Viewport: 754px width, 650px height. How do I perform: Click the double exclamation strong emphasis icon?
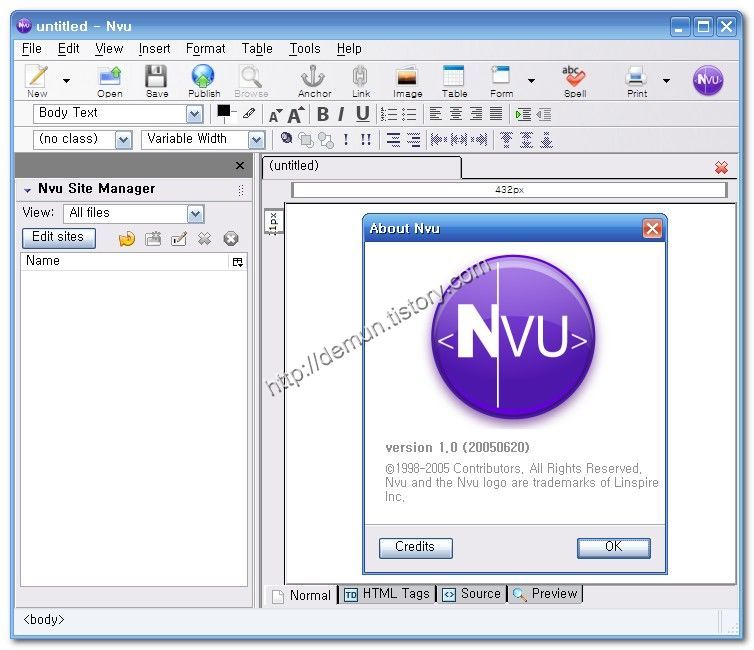click(x=366, y=140)
